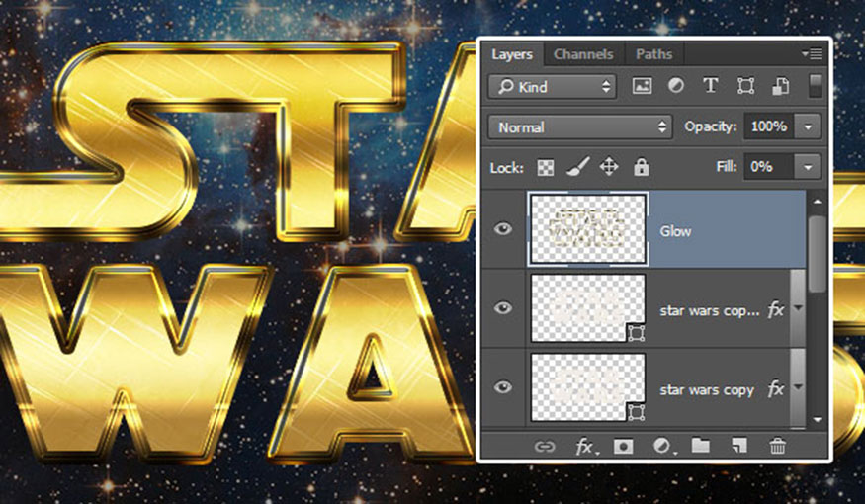The width and height of the screenshot is (865, 504).
Task: Click the star wars cop... layer name
Action: click(710, 311)
